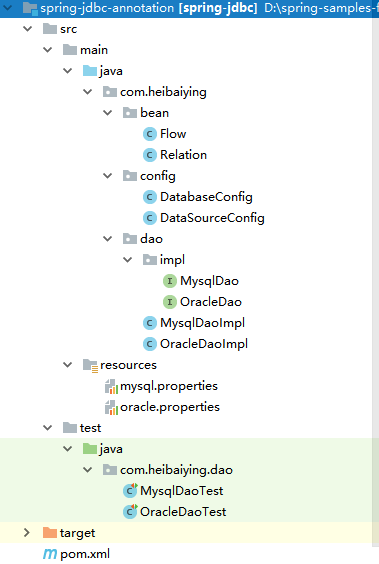
Task: Select the spring-jdbc-annotation project root
Action: [x=149, y=8]
